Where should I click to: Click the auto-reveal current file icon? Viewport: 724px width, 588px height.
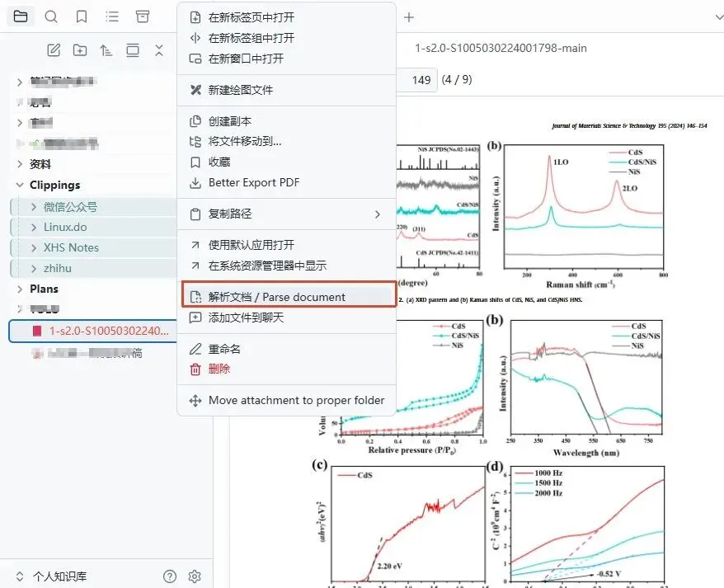[133, 49]
